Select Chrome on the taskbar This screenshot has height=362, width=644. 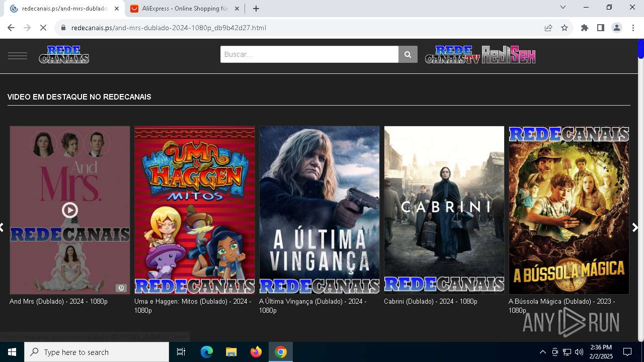pos(281,352)
